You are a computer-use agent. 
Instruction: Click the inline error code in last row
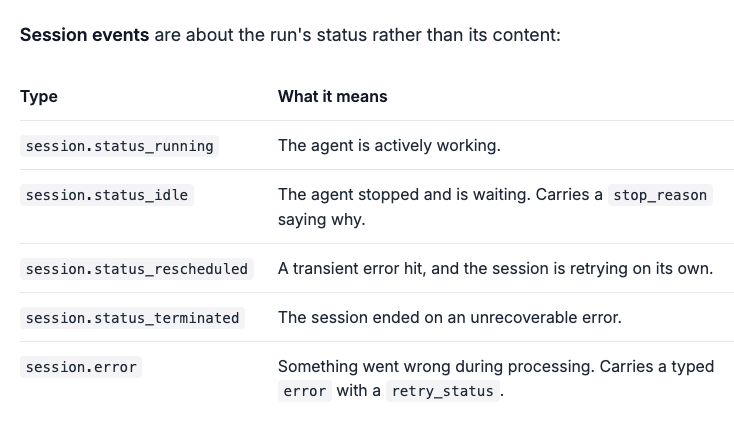point(305,391)
